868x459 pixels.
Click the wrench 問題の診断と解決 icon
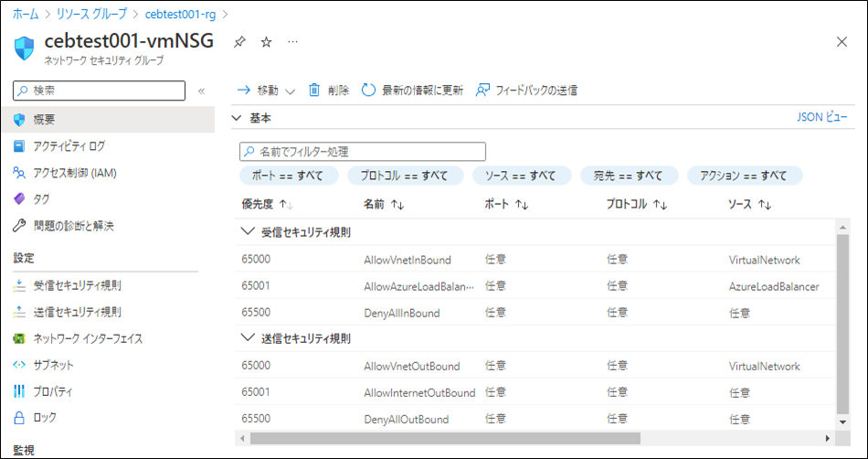pyautogui.click(x=19, y=226)
